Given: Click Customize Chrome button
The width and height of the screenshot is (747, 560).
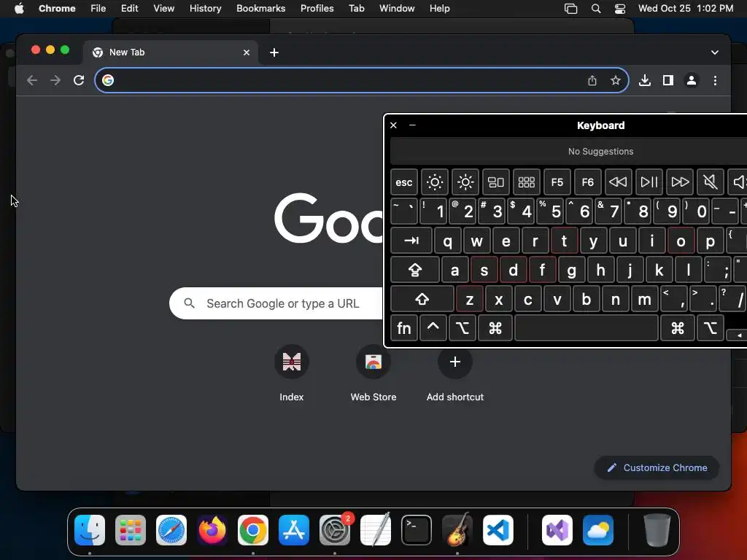Looking at the screenshot, I should 657,467.
